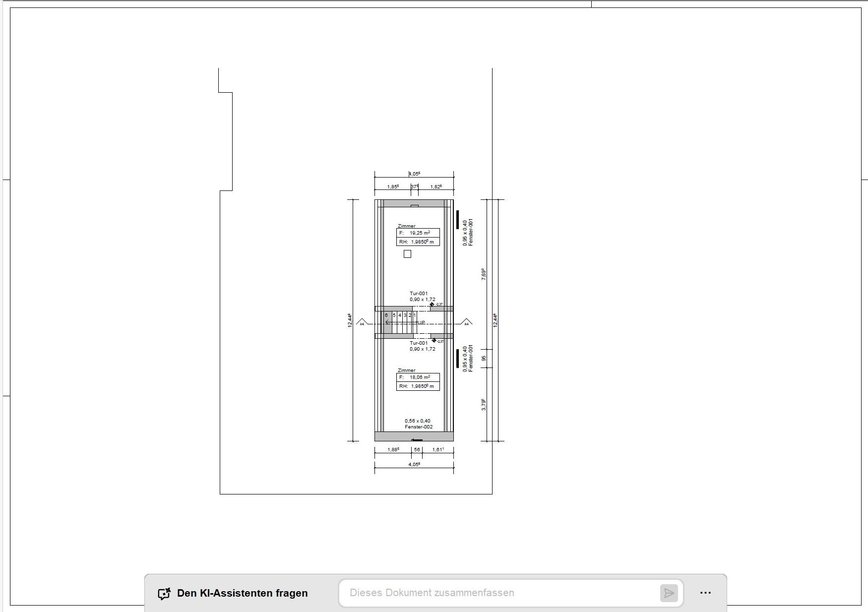Select the stair direction arrow on step 6
The width and height of the screenshot is (868, 612).
(x=387, y=322)
